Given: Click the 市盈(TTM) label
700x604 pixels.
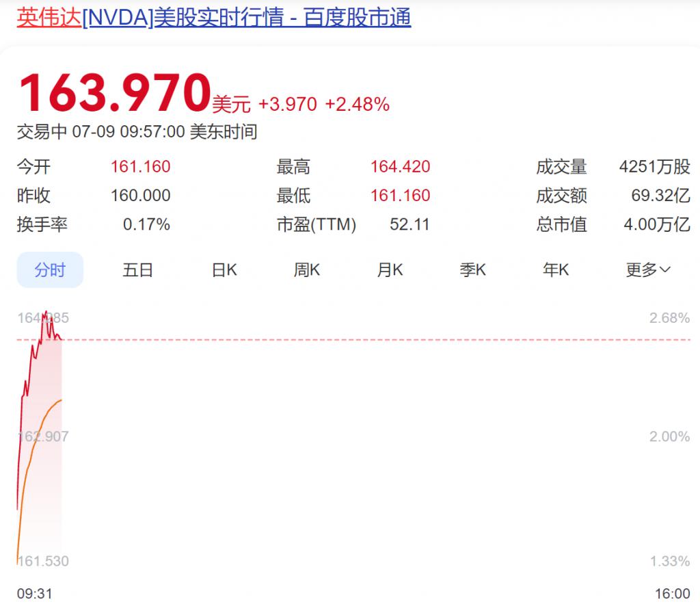Looking at the screenshot, I should (317, 224).
